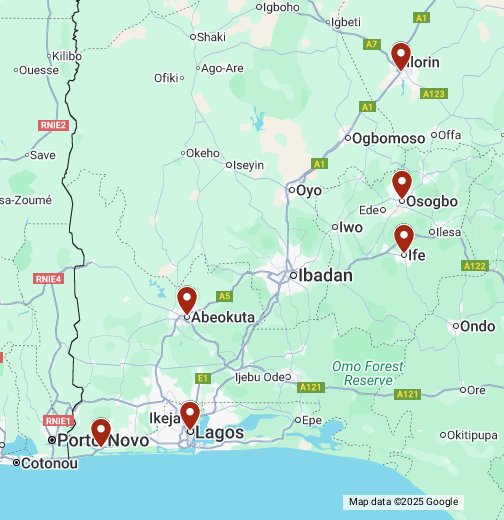Open the red pin at Abeokuta
Viewport: 504px width, 520px height.
187,300
